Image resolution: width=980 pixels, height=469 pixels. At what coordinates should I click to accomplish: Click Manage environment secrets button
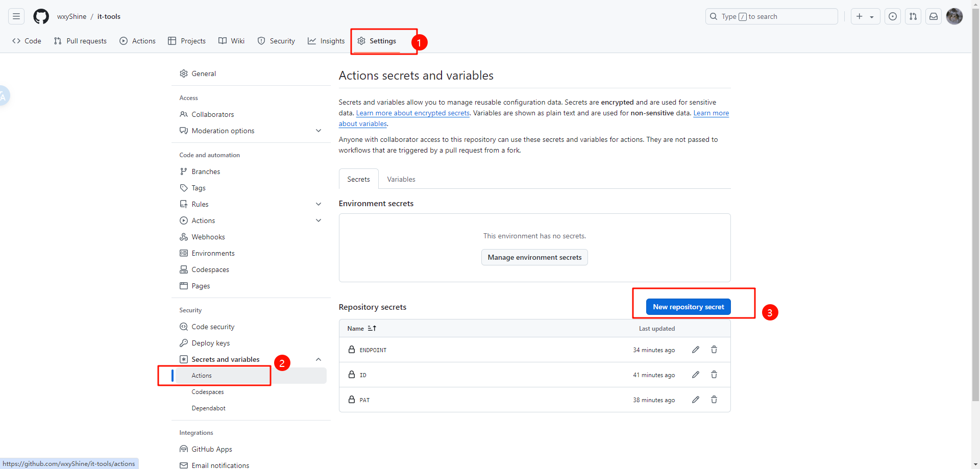click(x=534, y=257)
